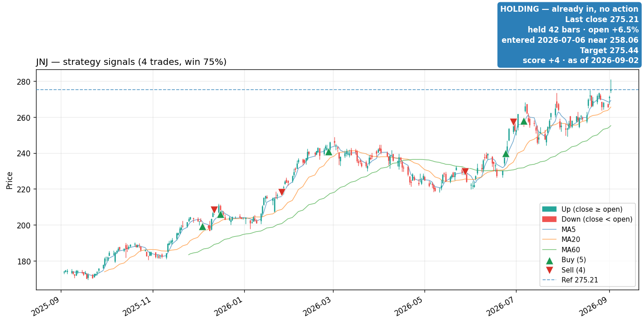This screenshot has width=644, height=323.
Task: Click the dashed Ref 275.21 line sample in the legend
Action: click(x=549, y=280)
